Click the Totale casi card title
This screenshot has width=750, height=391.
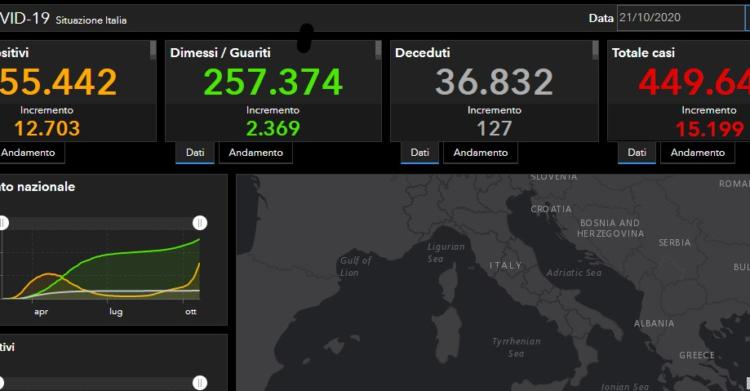click(643, 53)
